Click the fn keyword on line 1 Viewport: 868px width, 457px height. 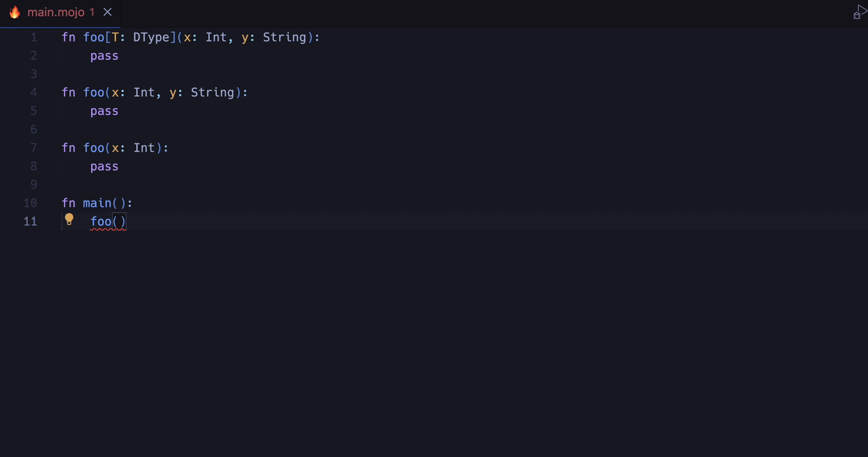[x=69, y=37]
